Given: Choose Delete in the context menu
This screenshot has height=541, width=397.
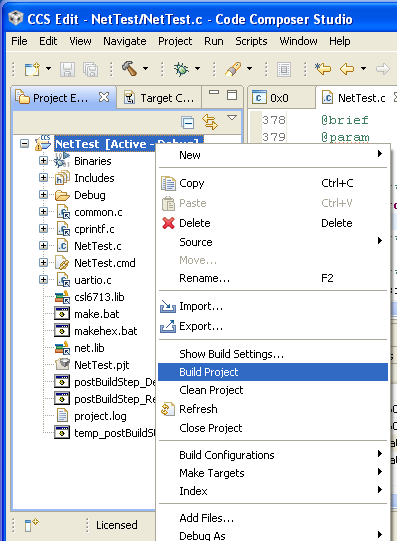Looking at the screenshot, I should click(273, 223).
